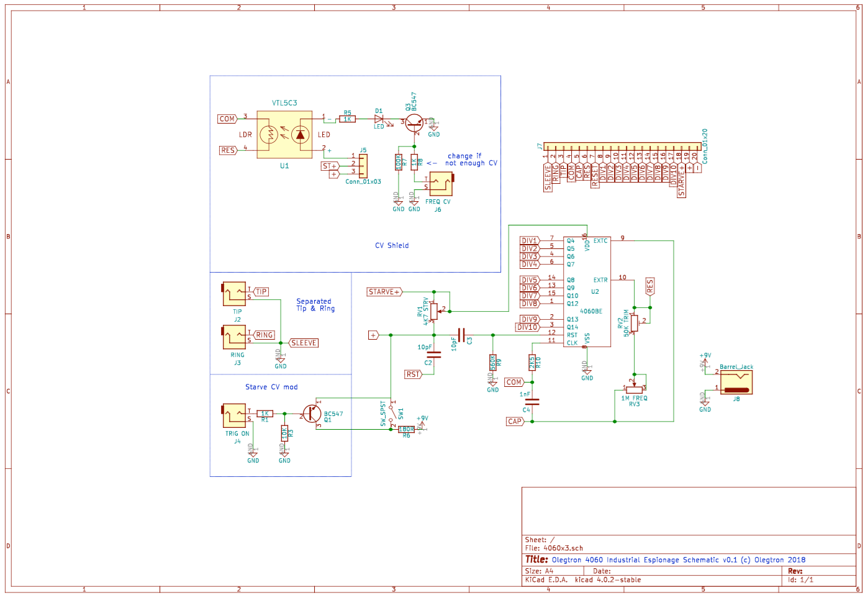Click the DIV5 label at Q8 pin

[x=530, y=280]
